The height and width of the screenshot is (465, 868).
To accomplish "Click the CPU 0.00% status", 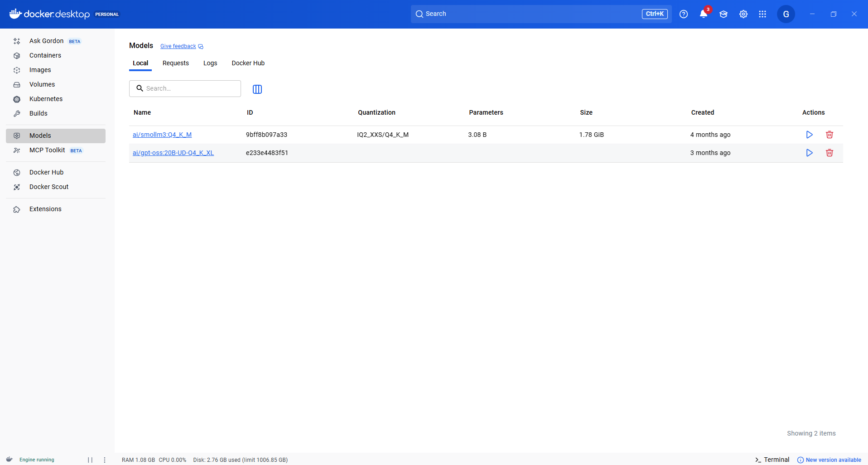I will [x=173, y=460].
